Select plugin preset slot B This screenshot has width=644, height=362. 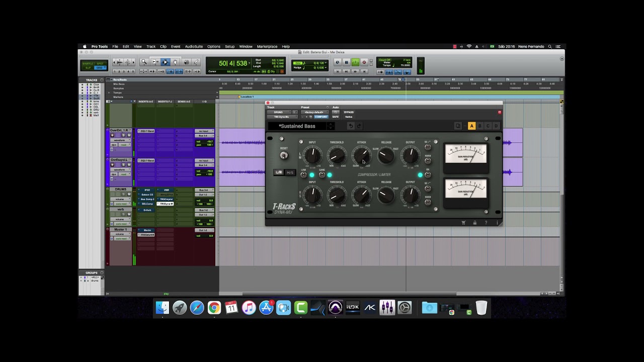[480, 126]
